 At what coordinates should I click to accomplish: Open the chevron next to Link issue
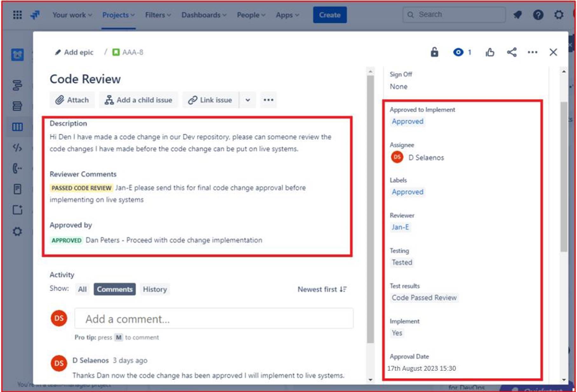coord(248,100)
